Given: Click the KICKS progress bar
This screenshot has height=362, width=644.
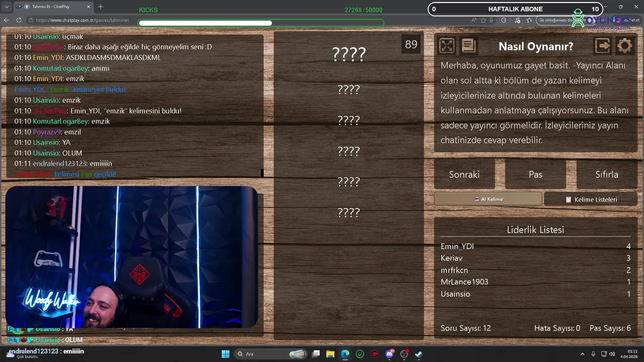Looking at the screenshot, I should pyautogui.click(x=261, y=23).
